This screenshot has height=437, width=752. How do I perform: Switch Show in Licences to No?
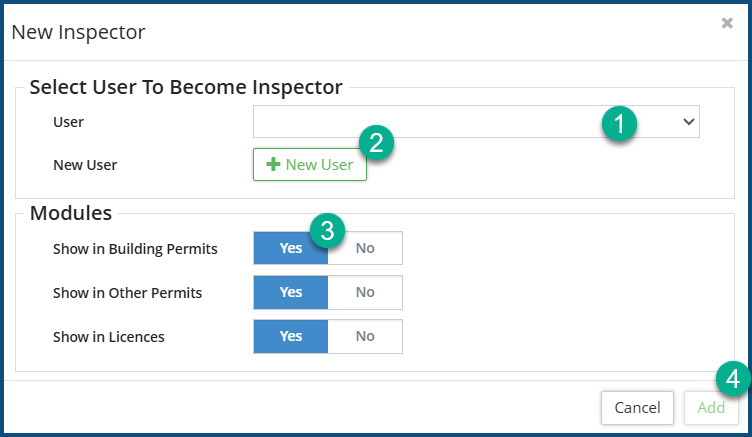[x=365, y=336]
